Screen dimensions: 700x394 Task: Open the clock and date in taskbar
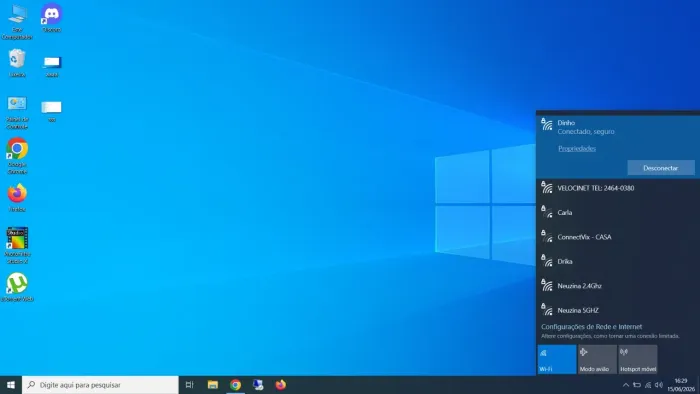point(681,385)
